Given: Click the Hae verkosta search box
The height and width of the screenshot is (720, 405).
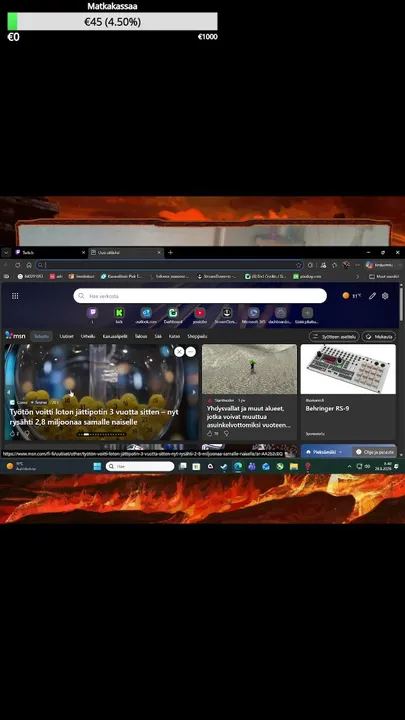Looking at the screenshot, I should click(x=200, y=296).
